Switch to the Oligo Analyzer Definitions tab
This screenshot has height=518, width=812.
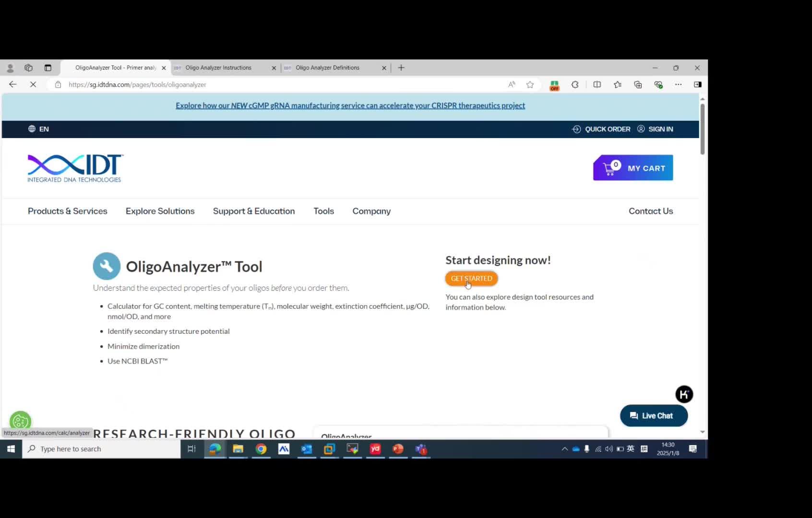tap(327, 68)
